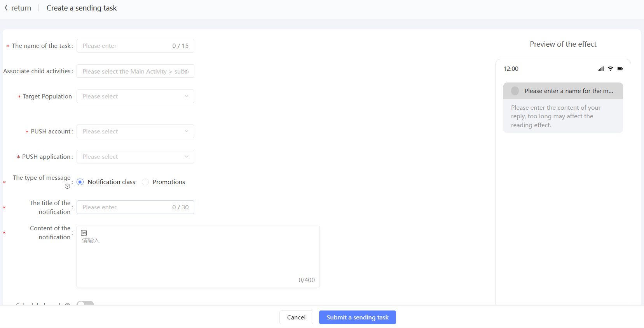Choose the Promotions message type
This screenshot has width=644, height=328.
[x=145, y=182]
